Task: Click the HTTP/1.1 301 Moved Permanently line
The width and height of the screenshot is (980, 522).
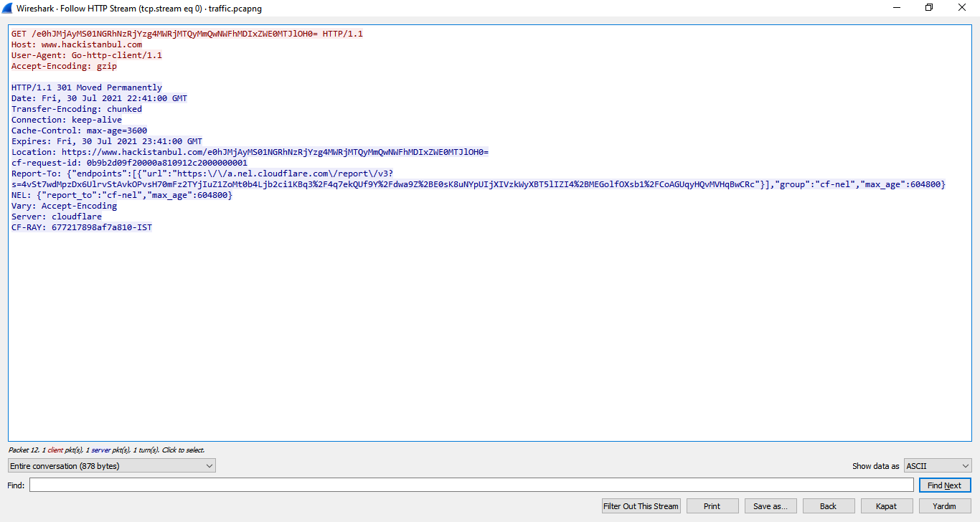Action: (x=87, y=87)
